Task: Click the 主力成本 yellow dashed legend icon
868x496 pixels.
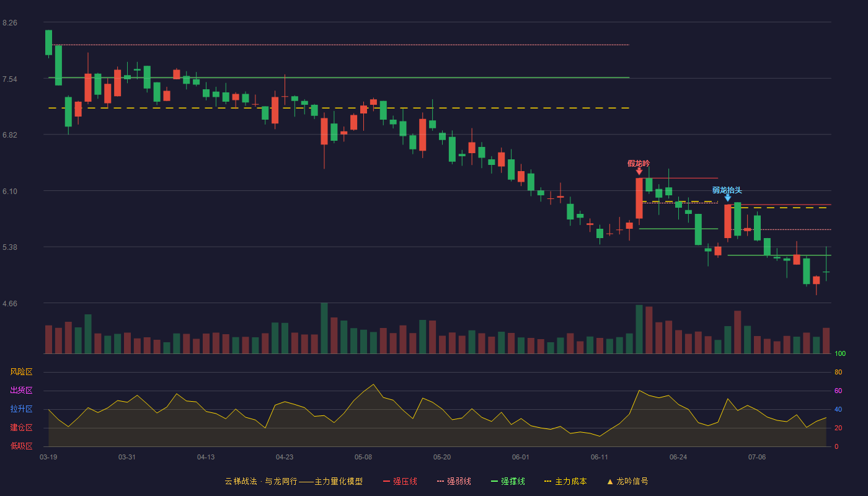Action: coord(547,481)
